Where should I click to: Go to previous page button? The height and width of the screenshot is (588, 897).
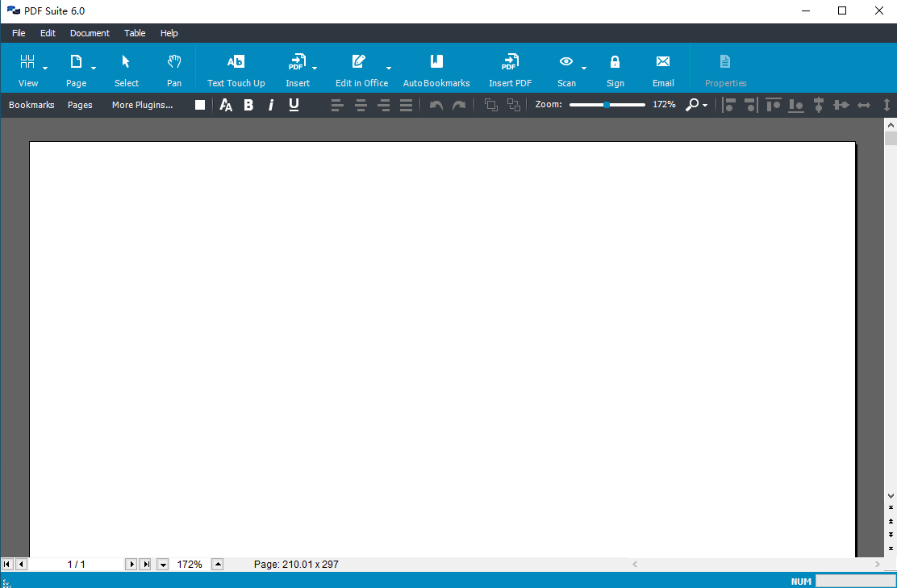[x=21, y=565]
